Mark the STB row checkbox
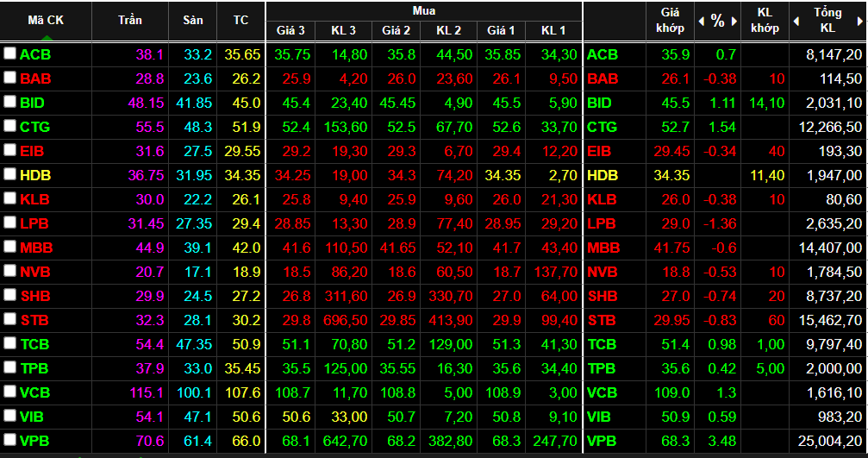The height and width of the screenshot is (458, 868). pyautogui.click(x=9, y=319)
